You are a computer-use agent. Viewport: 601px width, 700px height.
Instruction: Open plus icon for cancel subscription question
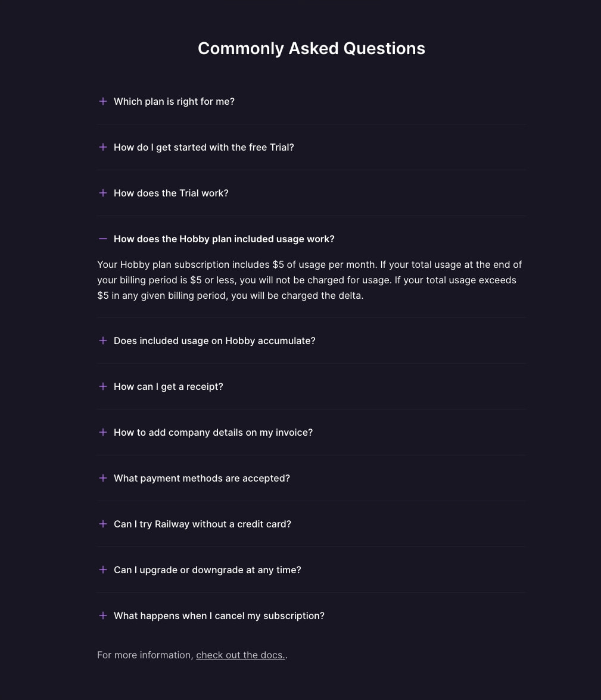click(103, 615)
